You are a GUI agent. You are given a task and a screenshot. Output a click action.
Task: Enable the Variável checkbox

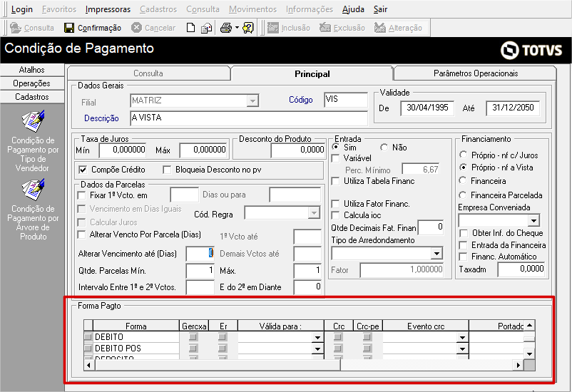click(x=335, y=158)
